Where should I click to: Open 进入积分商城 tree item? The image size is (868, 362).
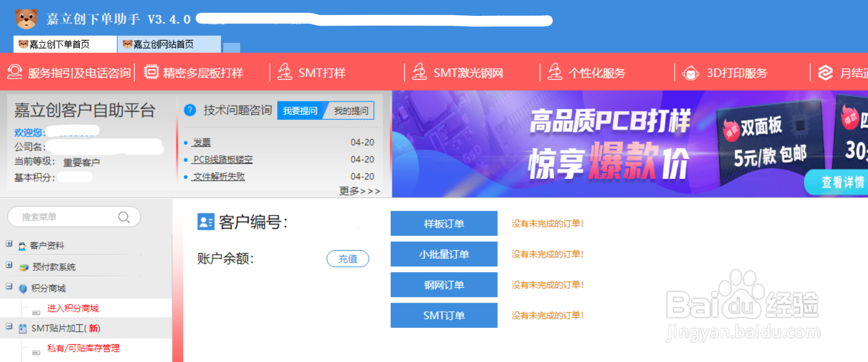pos(73,308)
